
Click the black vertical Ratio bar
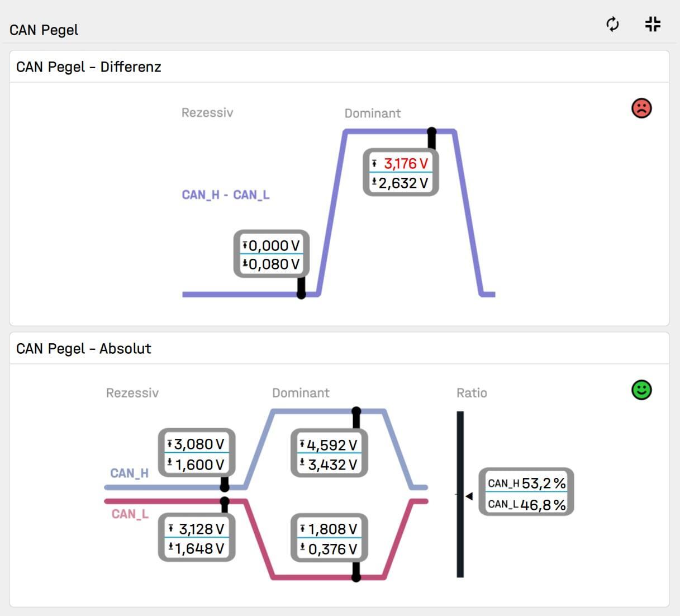[460, 537]
